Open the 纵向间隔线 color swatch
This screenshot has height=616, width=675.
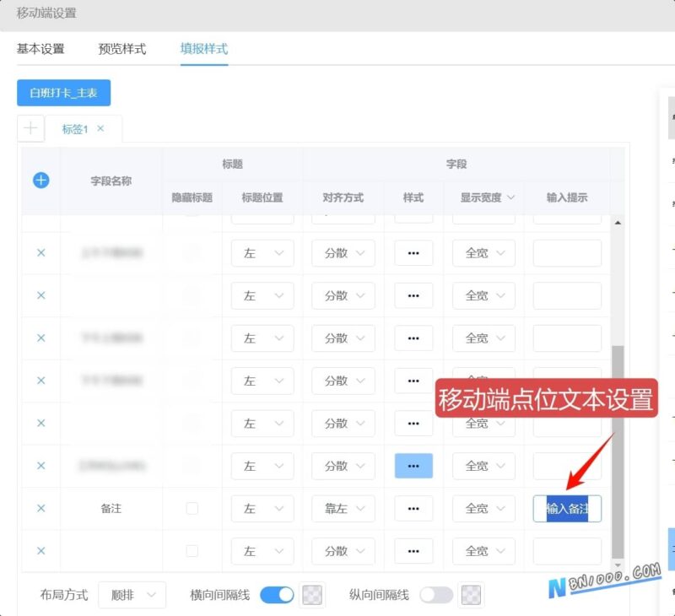471,595
